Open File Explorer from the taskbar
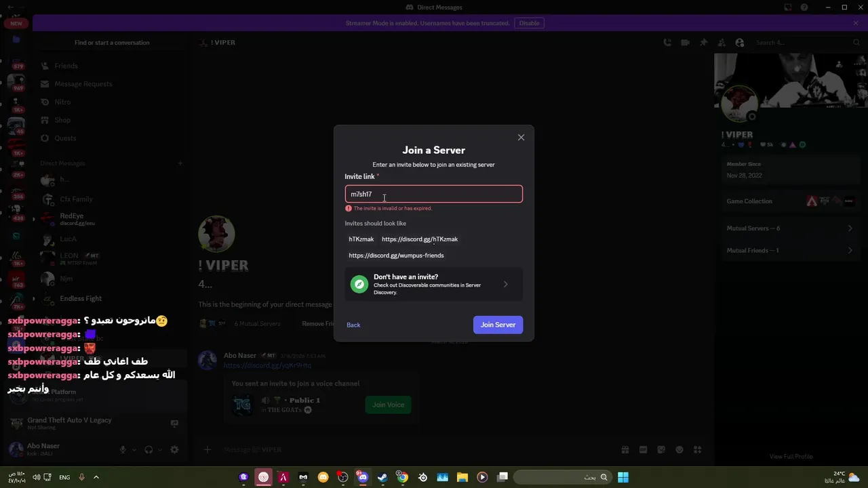This screenshot has width=868, height=488. (x=462, y=477)
